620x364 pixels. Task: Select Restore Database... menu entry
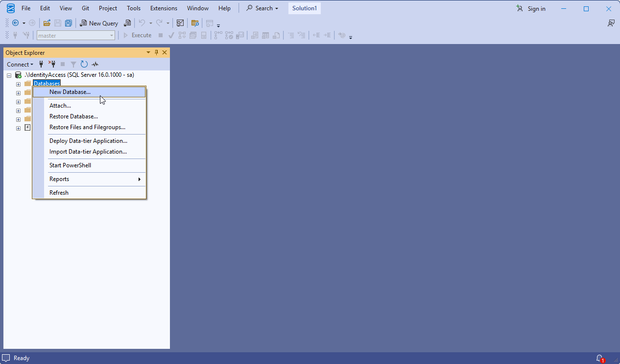(89, 116)
